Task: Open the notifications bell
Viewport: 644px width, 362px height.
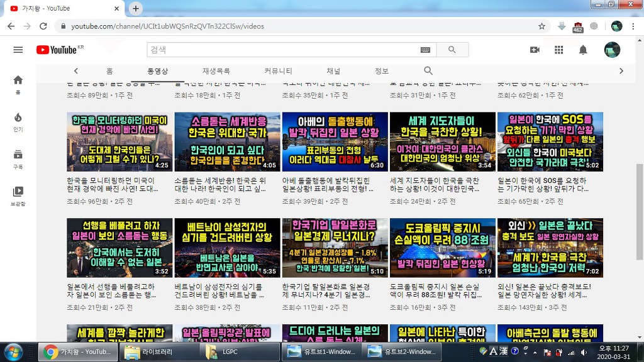Action: tap(583, 50)
